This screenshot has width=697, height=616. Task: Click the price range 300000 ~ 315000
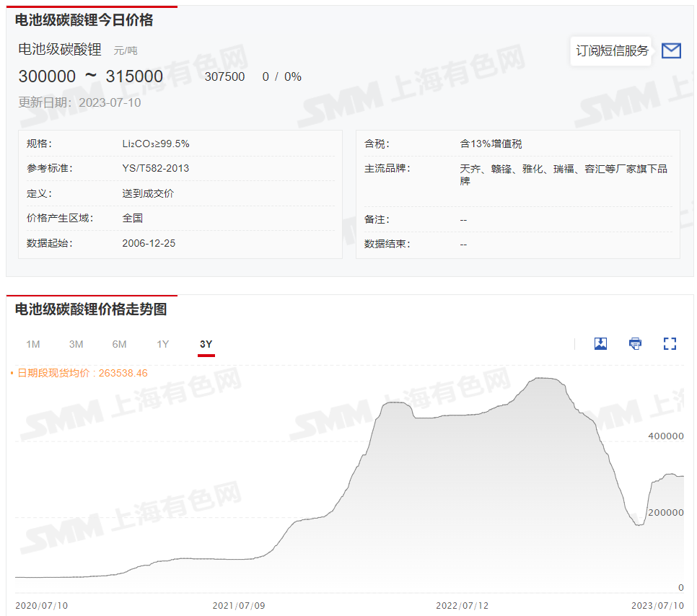tap(91, 76)
